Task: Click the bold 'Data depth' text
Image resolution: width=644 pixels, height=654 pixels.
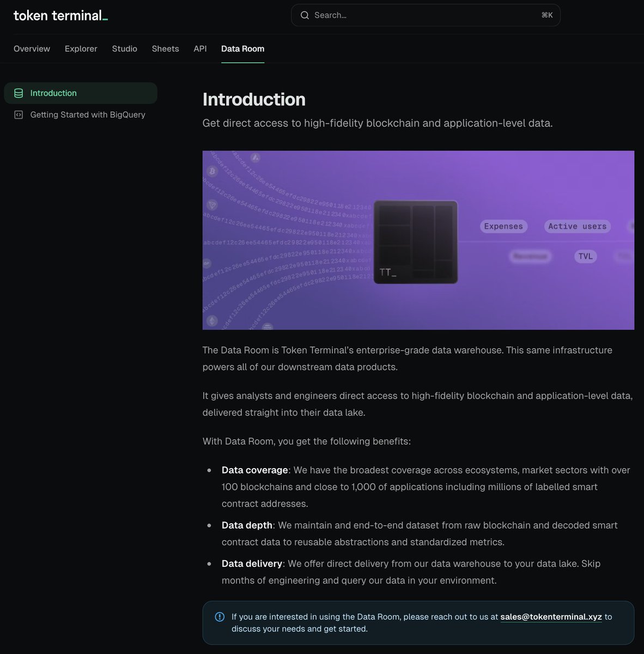Action: tap(247, 525)
